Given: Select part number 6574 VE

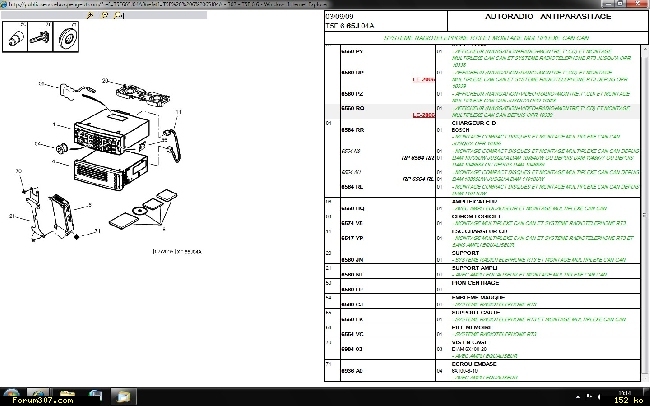Looking at the screenshot, I should (x=352, y=223).
